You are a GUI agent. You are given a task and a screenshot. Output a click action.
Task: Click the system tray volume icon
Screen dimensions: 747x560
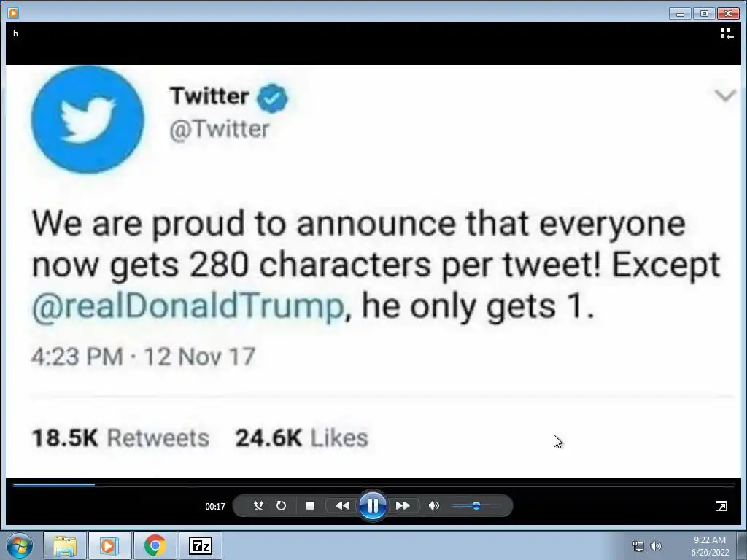(655, 546)
